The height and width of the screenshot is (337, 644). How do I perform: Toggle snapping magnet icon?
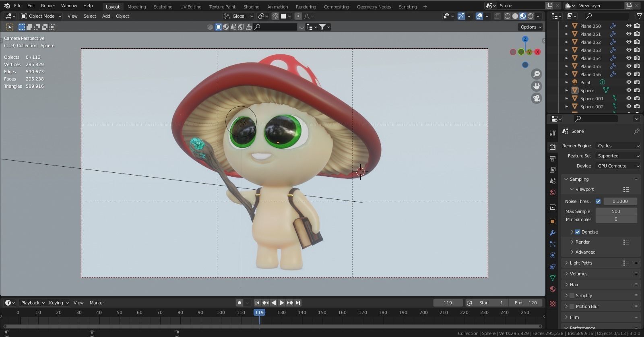[x=275, y=16]
